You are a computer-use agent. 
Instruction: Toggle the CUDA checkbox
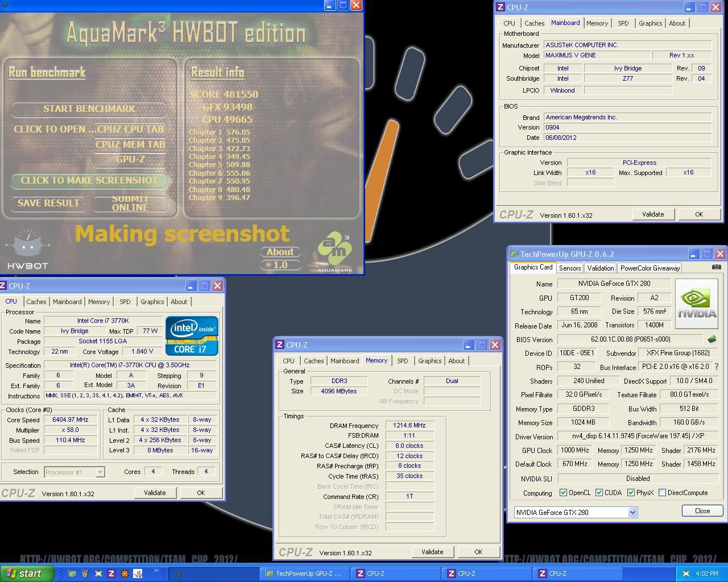tap(599, 493)
